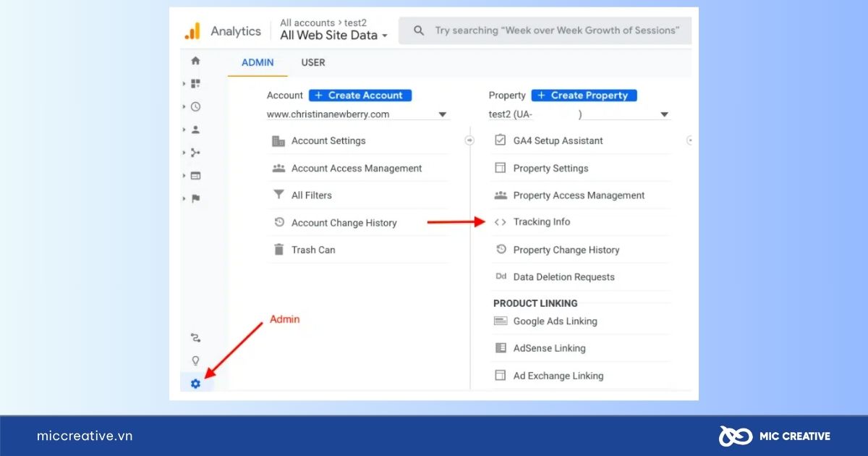Open Property Settings link
The height and width of the screenshot is (456, 868).
tap(551, 169)
